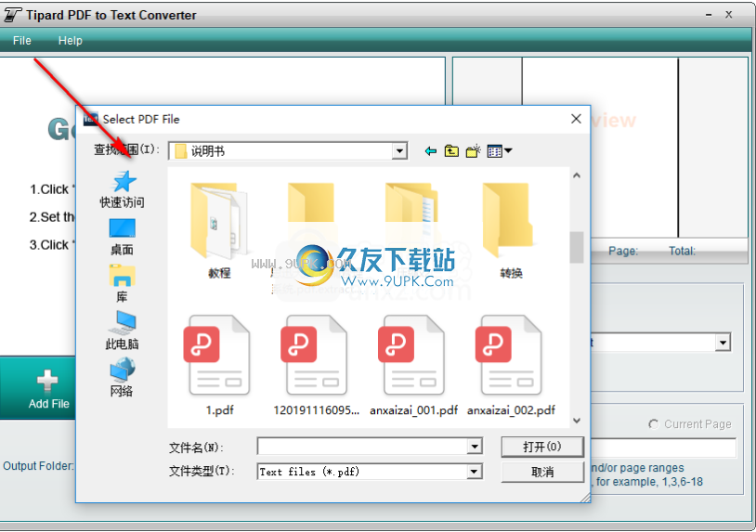Select anxaizai_002.pdf file

coord(511,366)
